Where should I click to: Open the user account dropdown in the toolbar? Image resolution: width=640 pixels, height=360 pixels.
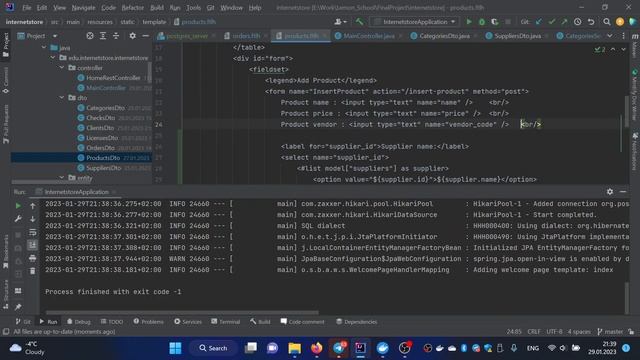[340, 22]
